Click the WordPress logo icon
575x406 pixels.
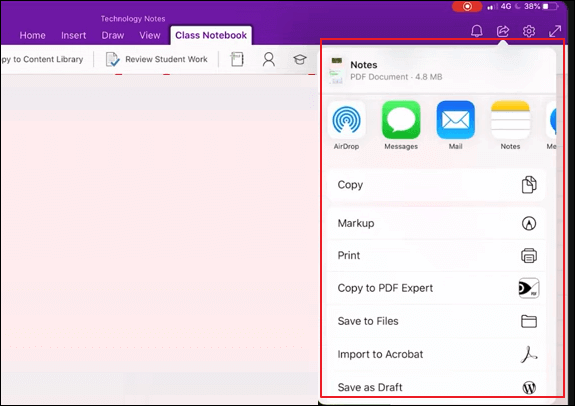[x=529, y=387]
